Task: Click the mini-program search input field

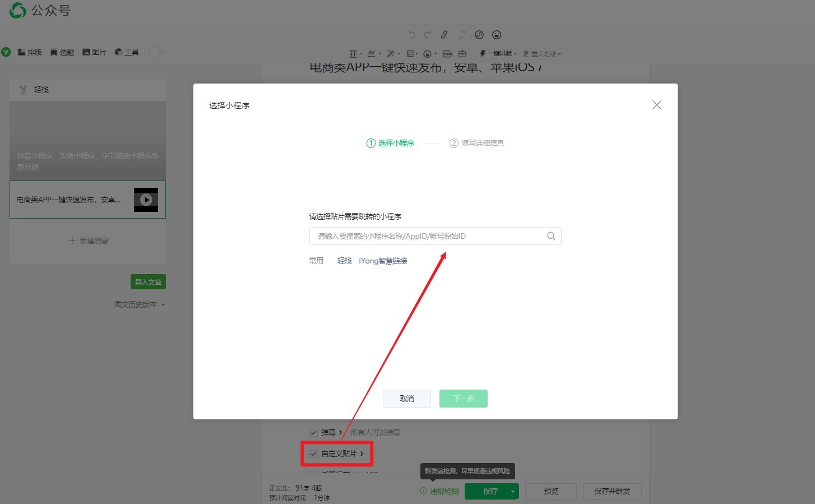Action: click(x=426, y=236)
